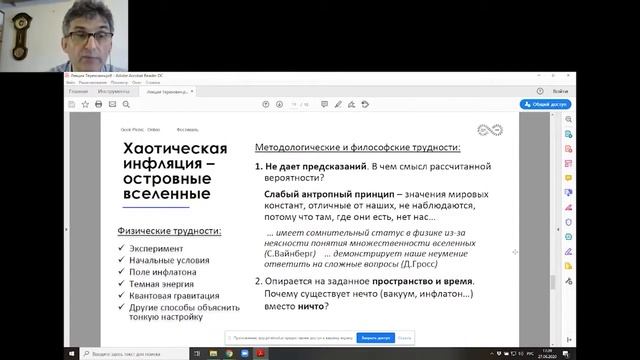Open the Create PDF tool in the right pane
This screenshot has height=360, width=640.
tap(569, 149)
